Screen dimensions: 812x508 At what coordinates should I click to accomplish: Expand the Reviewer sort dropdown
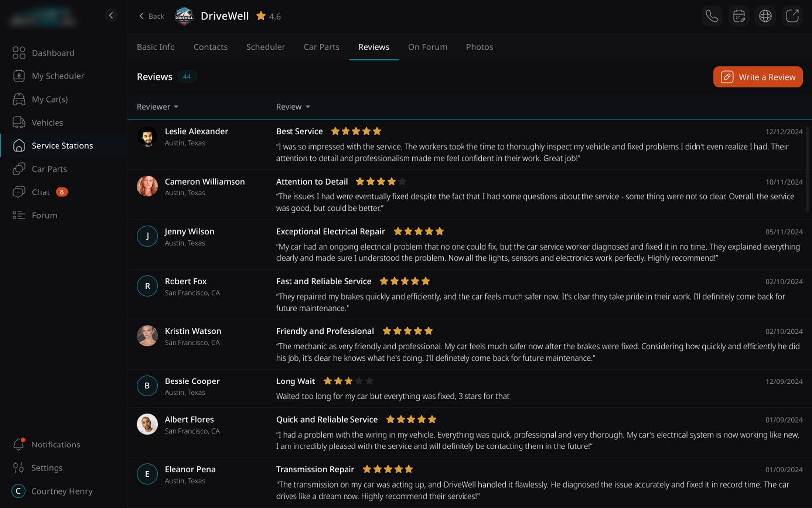(158, 107)
